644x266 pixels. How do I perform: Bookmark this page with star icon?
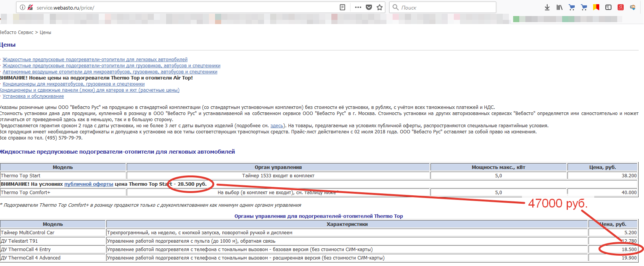click(380, 7)
